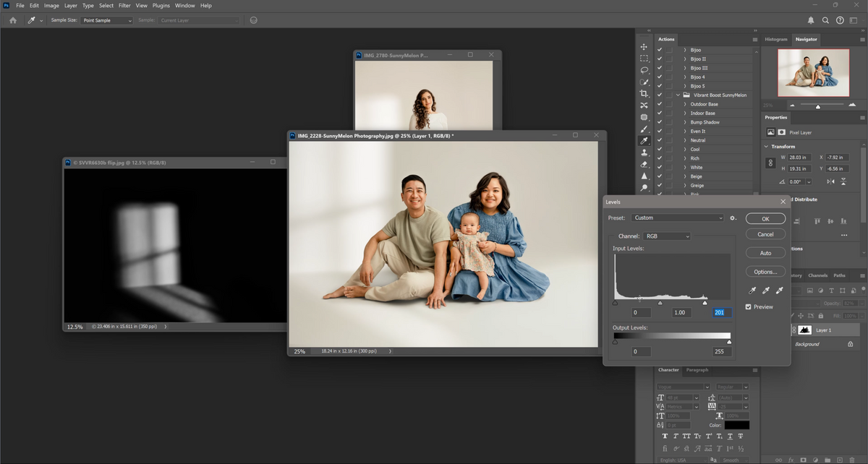
Task: Toggle the checkmark for Outdoor Base action
Action: click(x=660, y=104)
